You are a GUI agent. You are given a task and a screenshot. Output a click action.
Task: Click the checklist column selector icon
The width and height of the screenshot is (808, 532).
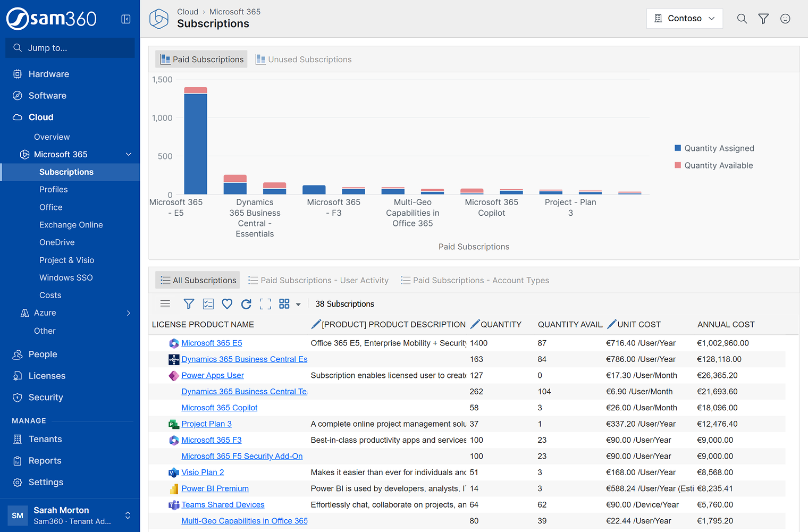point(208,303)
